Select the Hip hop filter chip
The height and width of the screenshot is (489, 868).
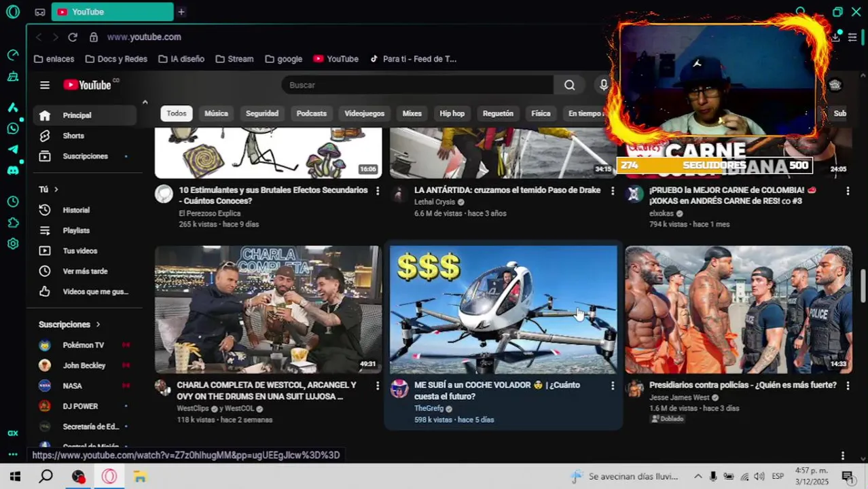pyautogui.click(x=452, y=113)
